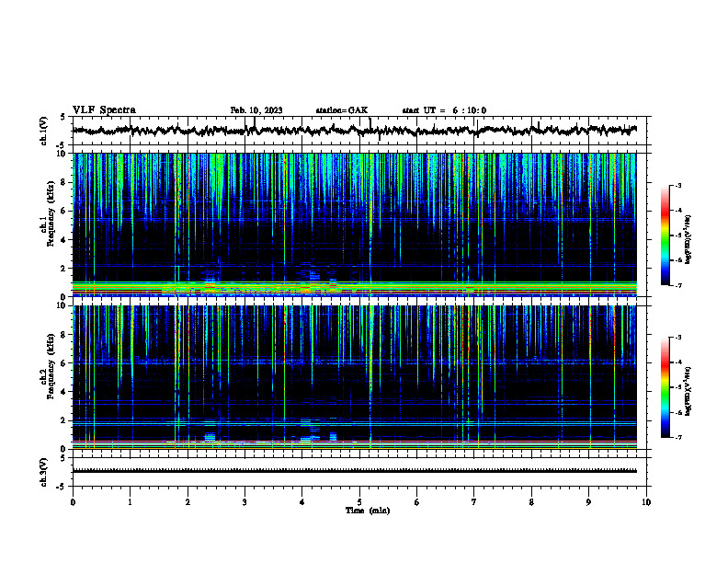Click the ch.1 voltage waveform trace
Screen dimensions: 728x563
355,130
